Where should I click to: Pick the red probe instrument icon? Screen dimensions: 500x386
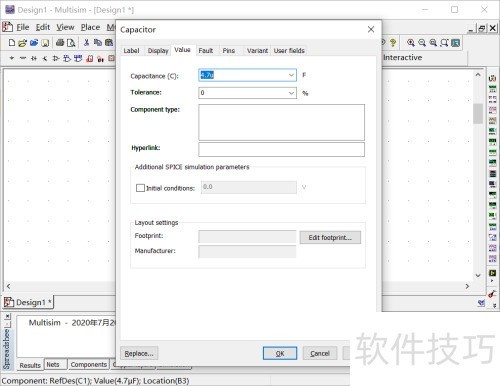point(492,294)
